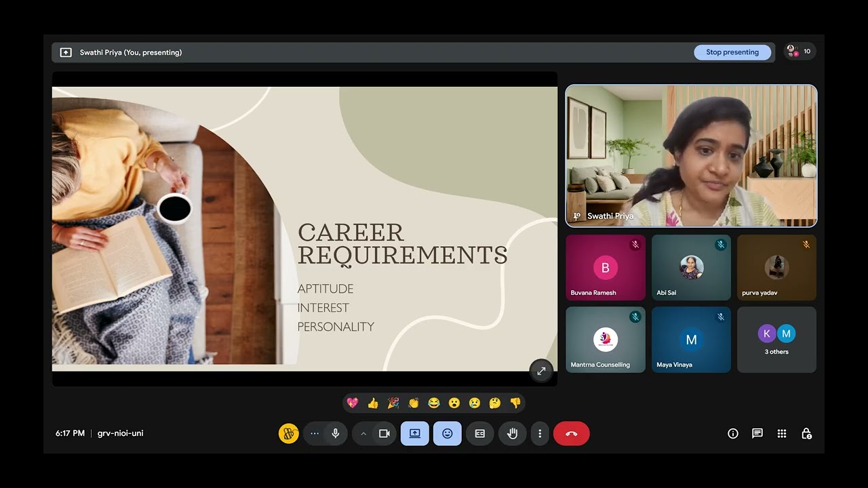
Task: Send the thumbs down reaction
Action: pos(515,403)
